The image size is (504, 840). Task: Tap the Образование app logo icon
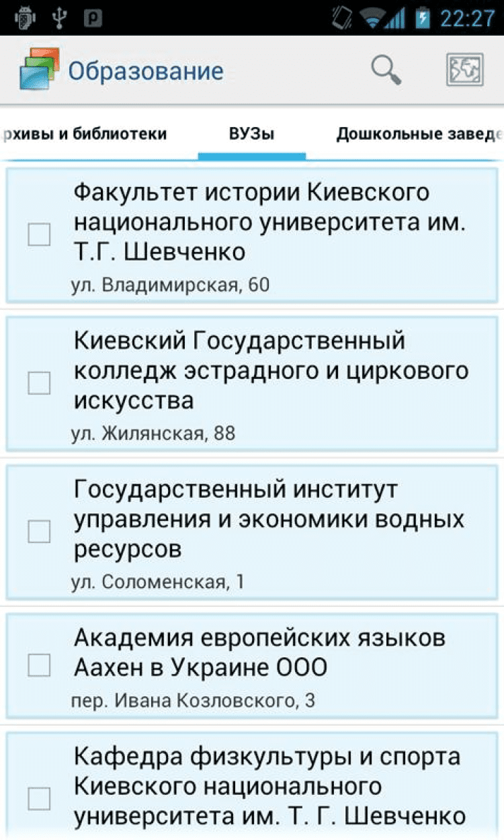point(39,70)
